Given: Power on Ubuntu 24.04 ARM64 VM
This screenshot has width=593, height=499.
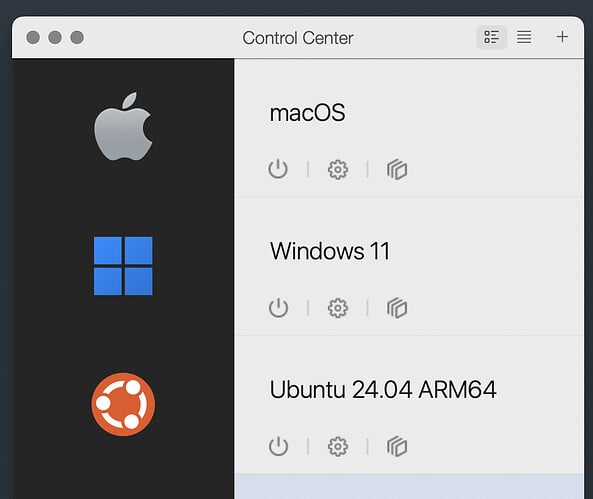Looking at the screenshot, I should [278, 446].
